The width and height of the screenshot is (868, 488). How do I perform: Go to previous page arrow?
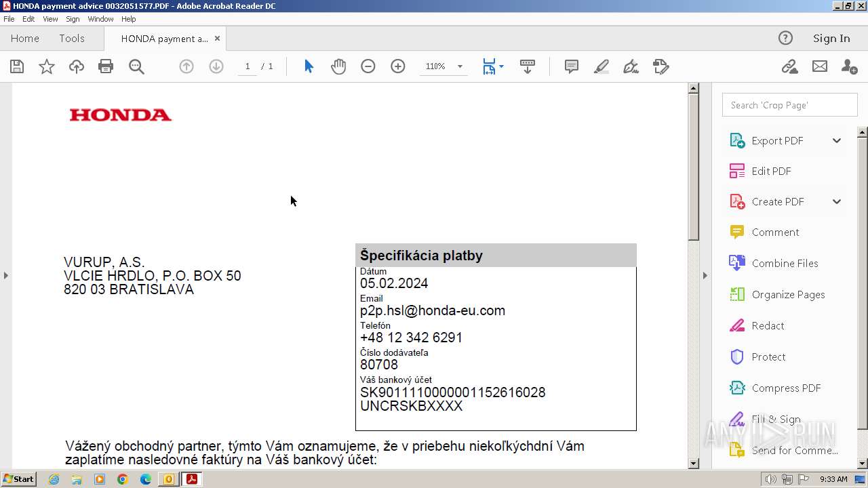pos(186,66)
